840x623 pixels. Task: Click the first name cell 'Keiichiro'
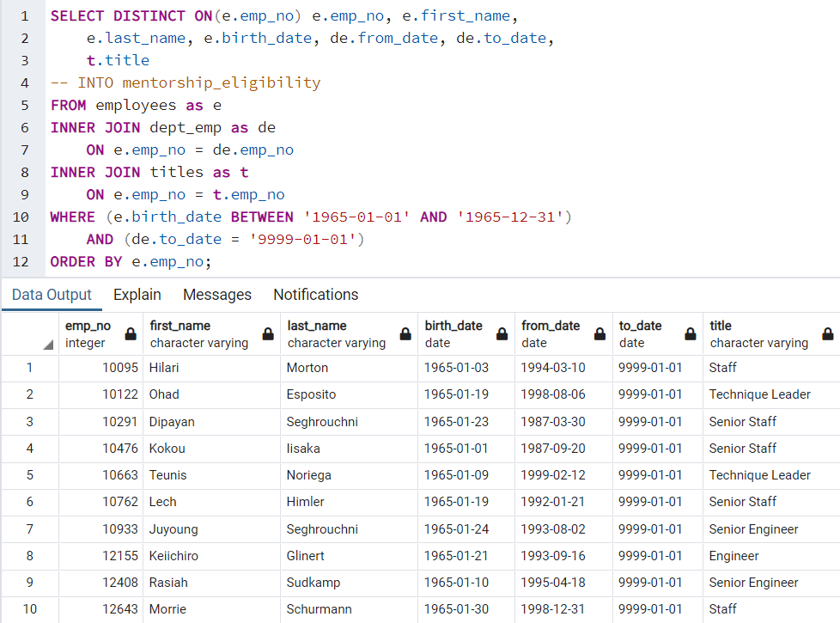point(211,556)
